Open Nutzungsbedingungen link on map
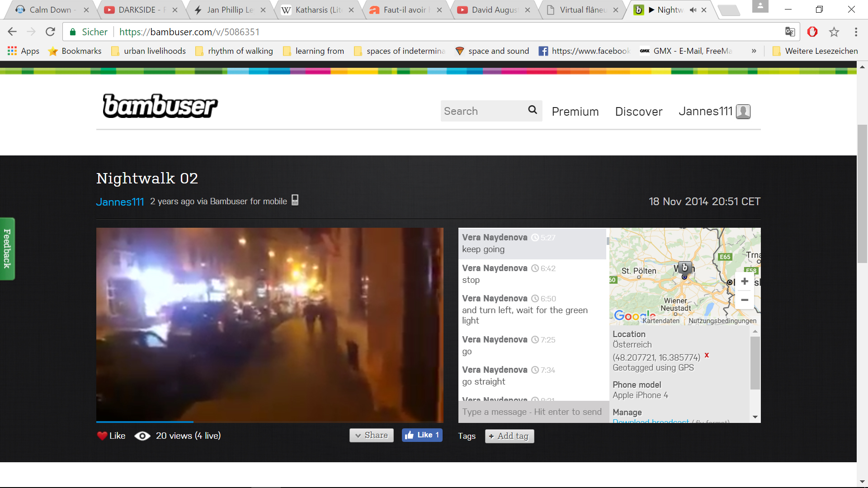 pyautogui.click(x=722, y=321)
